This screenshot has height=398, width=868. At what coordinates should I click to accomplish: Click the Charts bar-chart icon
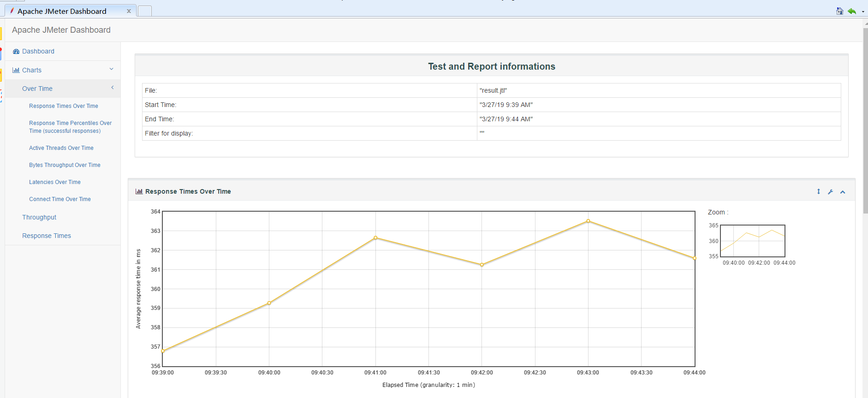[16, 70]
